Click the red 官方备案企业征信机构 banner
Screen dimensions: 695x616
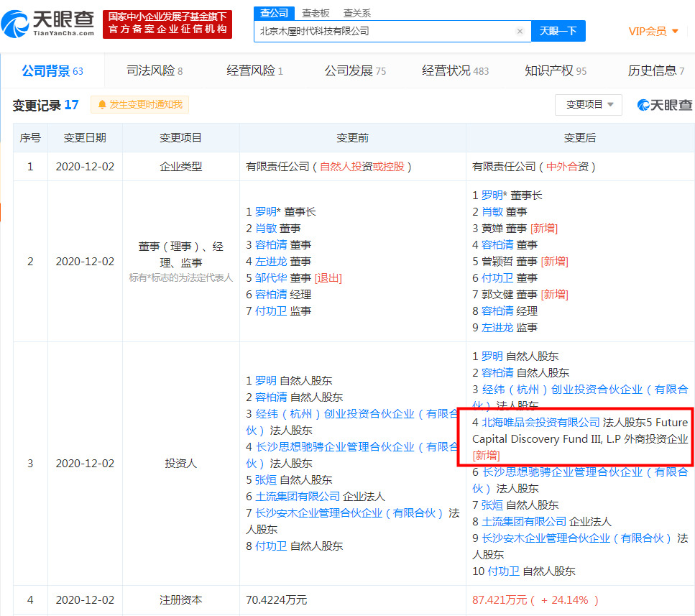(167, 24)
